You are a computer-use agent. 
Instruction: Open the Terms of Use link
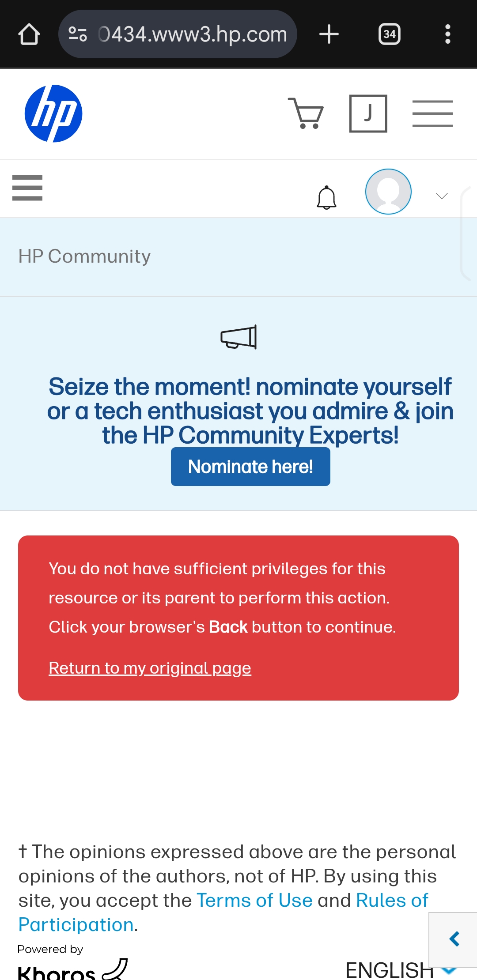pyautogui.click(x=254, y=900)
